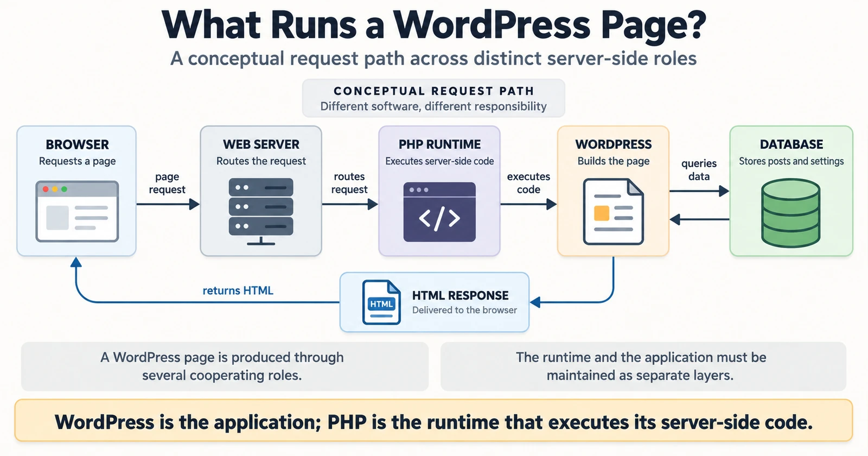Click the subtitle about conceptual request path
Image resolution: width=868 pixels, height=456 pixels.
pos(433,59)
